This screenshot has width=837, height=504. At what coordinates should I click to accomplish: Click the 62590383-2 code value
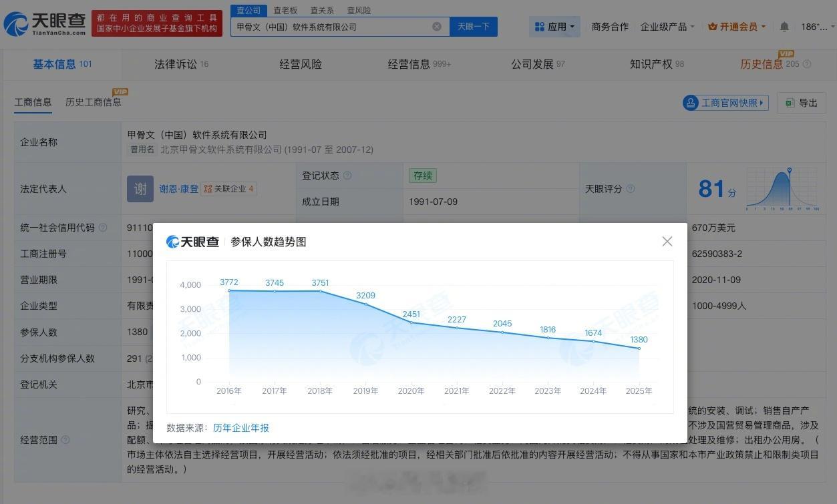coord(717,254)
